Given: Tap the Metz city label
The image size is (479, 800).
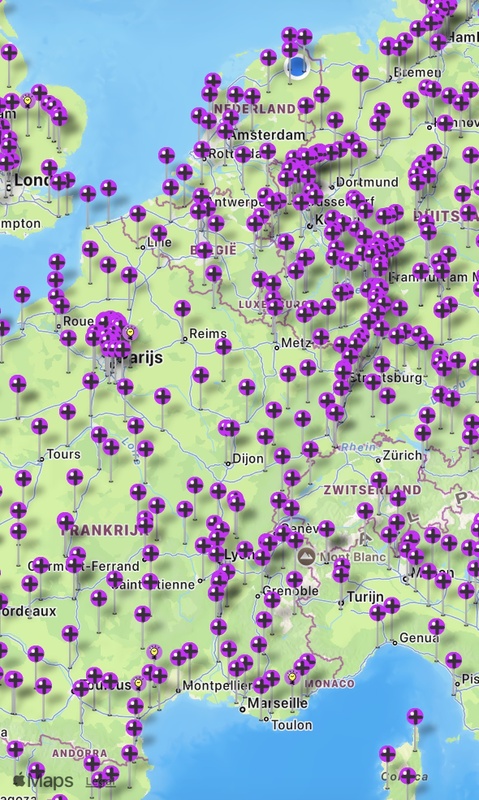Looking at the screenshot, I should 296,343.
